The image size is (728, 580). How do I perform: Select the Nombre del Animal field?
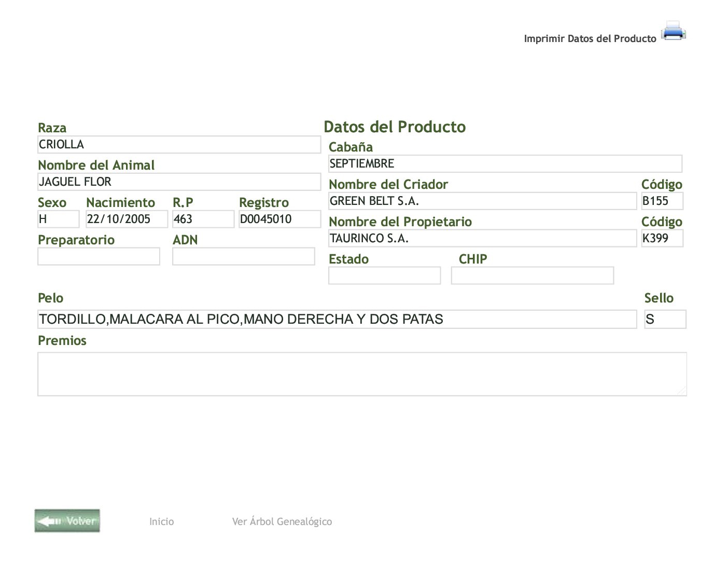179,182
